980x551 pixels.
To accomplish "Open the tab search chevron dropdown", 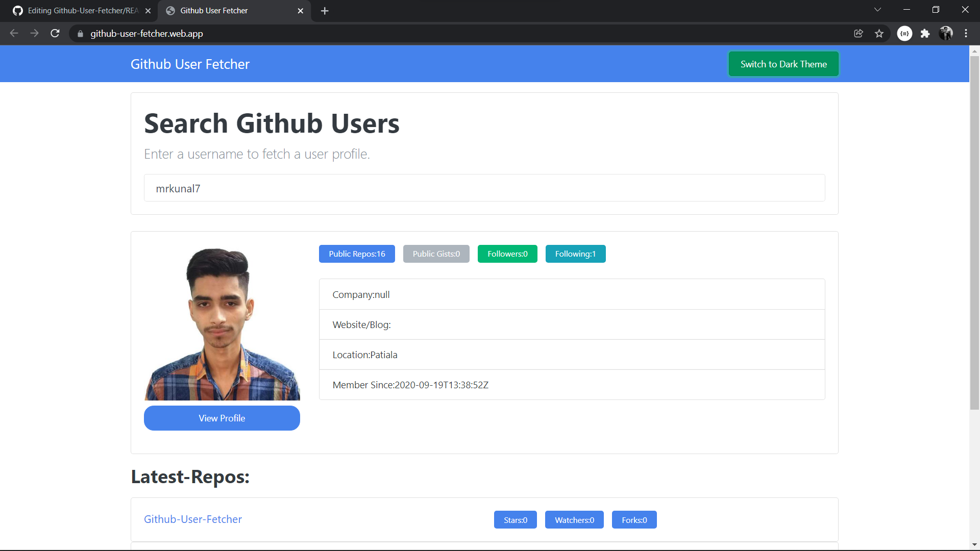I will [x=878, y=9].
